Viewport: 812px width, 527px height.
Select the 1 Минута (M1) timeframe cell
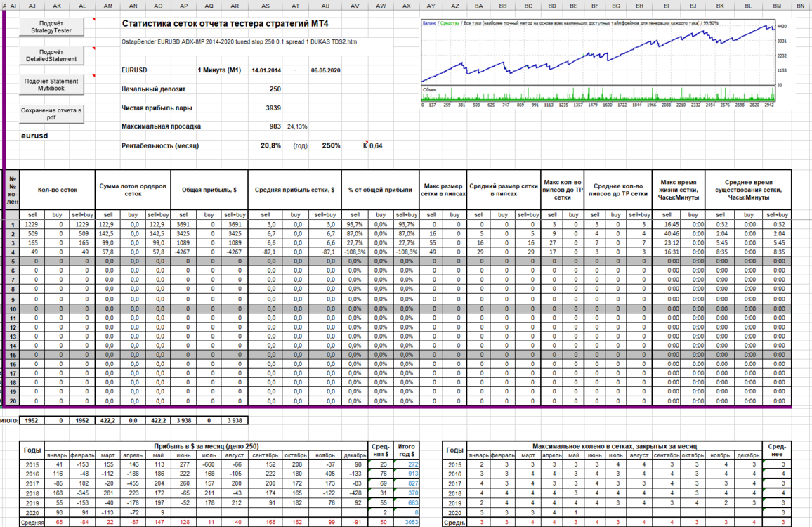click(219, 70)
